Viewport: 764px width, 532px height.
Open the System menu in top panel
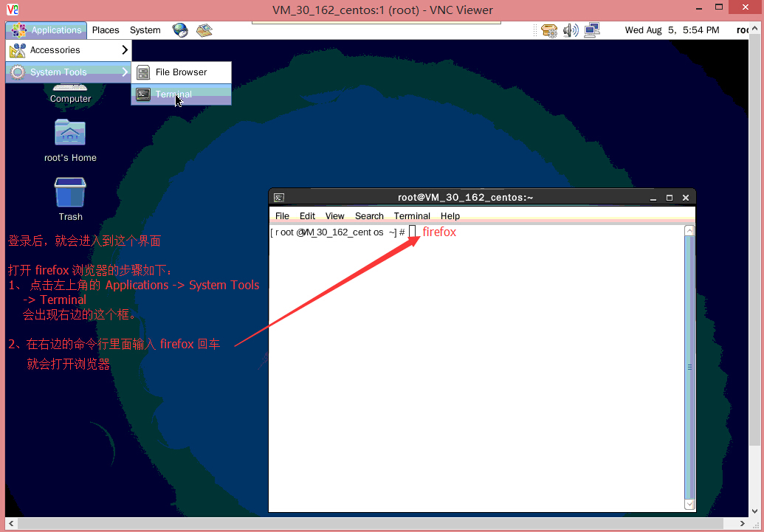[x=145, y=30]
